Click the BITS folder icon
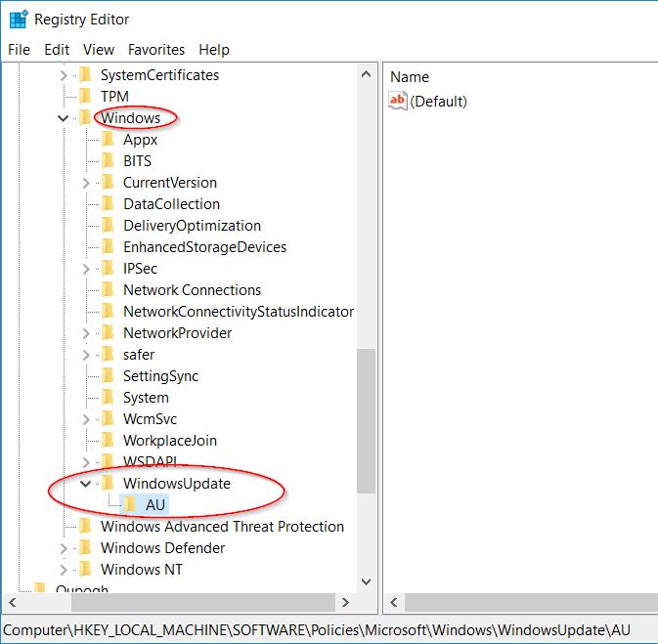This screenshot has width=658, height=644. (x=109, y=160)
